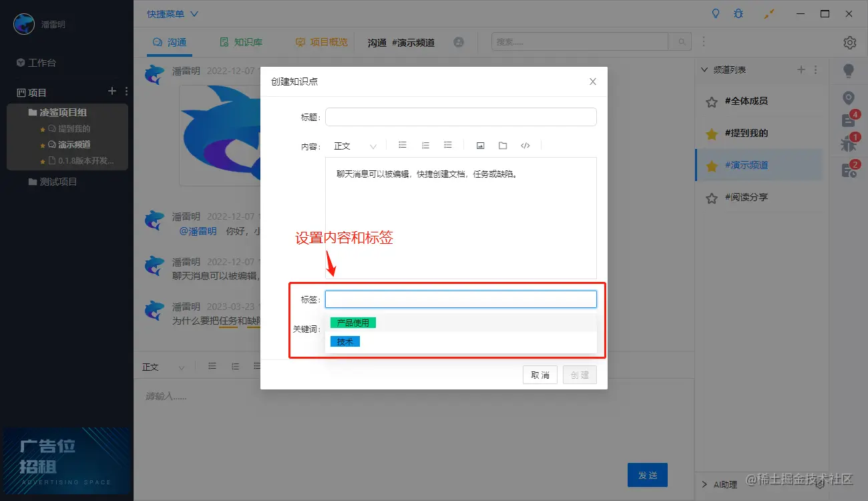Collapse the 凌鲨项目组 project folder

point(57,112)
